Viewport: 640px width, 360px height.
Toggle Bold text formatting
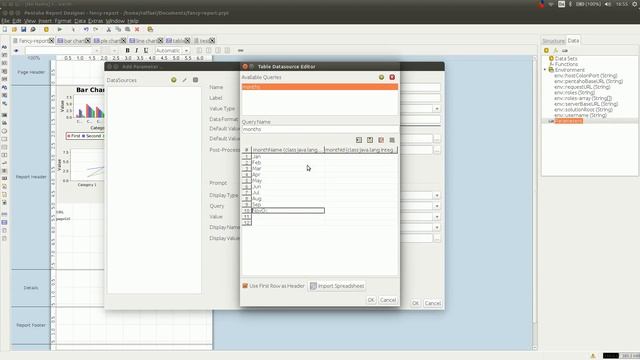(127, 51)
